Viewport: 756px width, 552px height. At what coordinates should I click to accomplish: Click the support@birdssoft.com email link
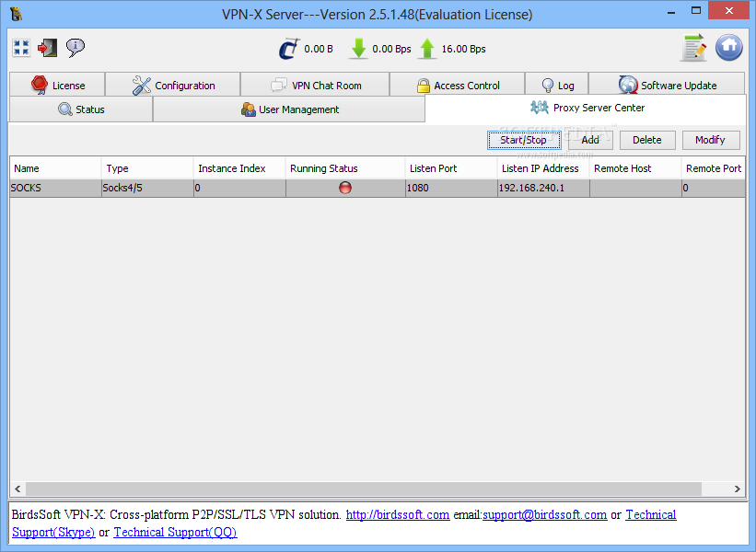pos(545,514)
